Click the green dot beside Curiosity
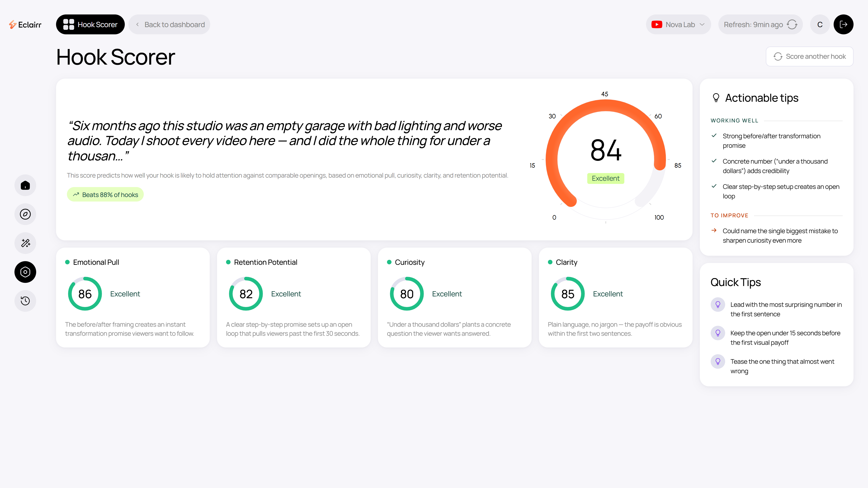This screenshot has height=488, width=868. [x=389, y=262]
